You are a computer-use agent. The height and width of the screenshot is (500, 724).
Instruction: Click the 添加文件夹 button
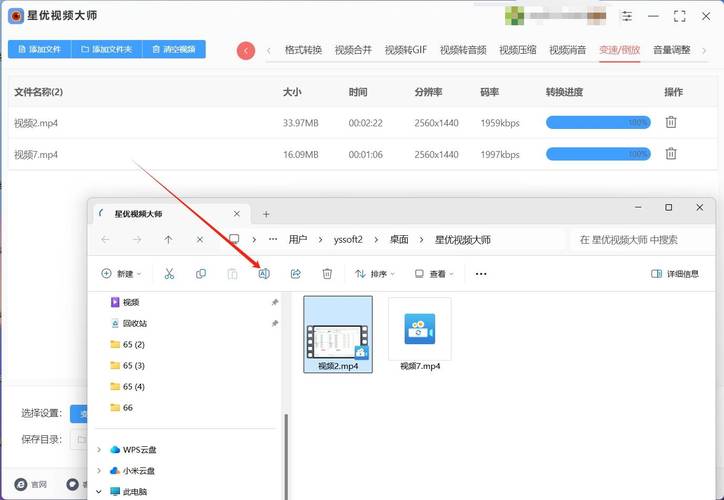[x=107, y=49]
